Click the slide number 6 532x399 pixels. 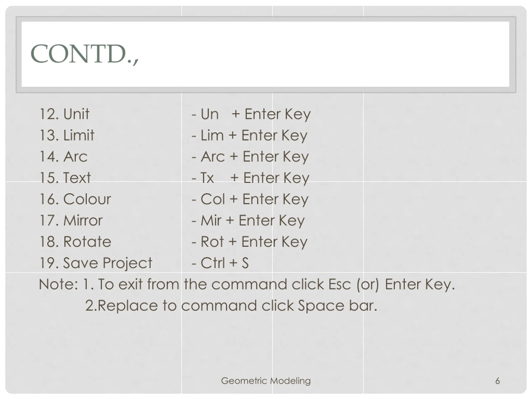pyautogui.click(x=498, y=381)
